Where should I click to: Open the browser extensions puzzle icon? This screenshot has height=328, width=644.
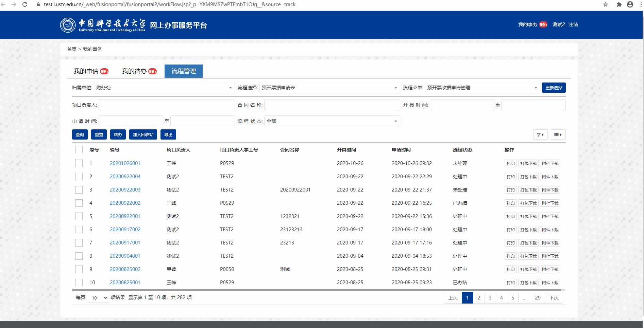(619, 4)
